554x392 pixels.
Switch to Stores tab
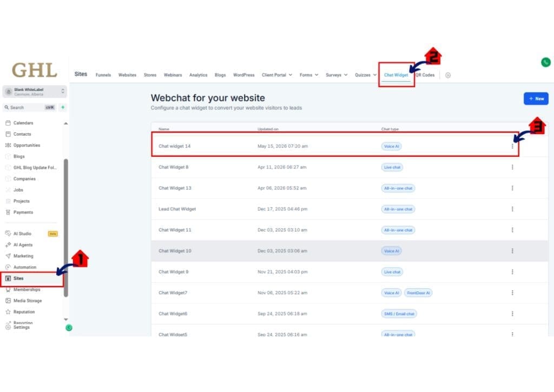click(x=150, y=75)
